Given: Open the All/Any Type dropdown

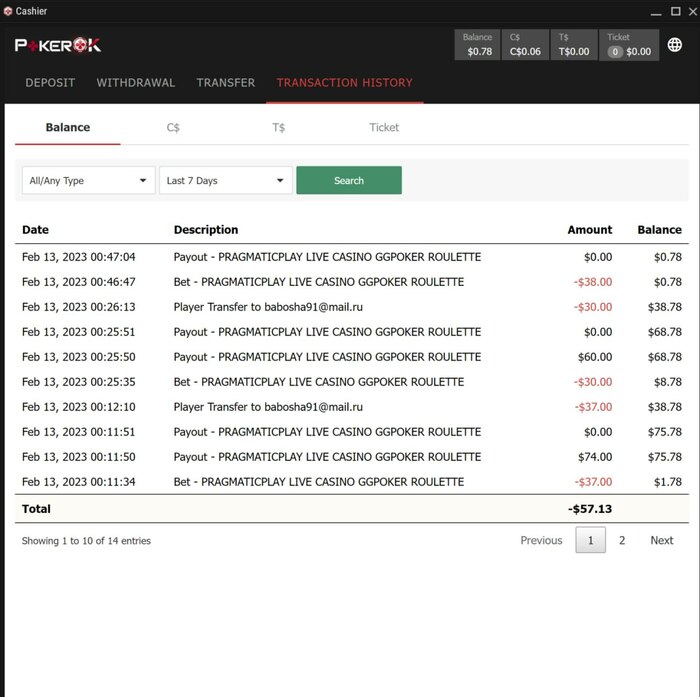Looking at the screenshot, I should pyautogui.click(x=89, y=180).
